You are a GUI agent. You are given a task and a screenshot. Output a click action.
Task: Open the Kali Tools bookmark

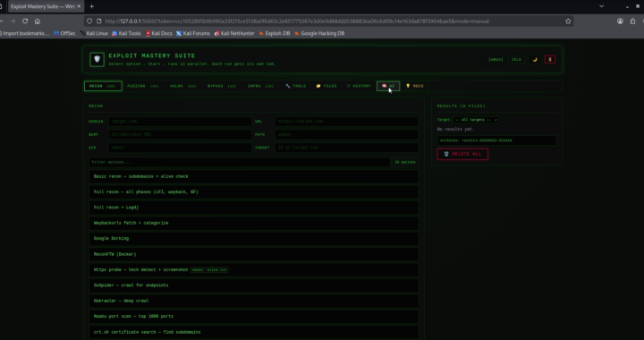click(126, 33)
